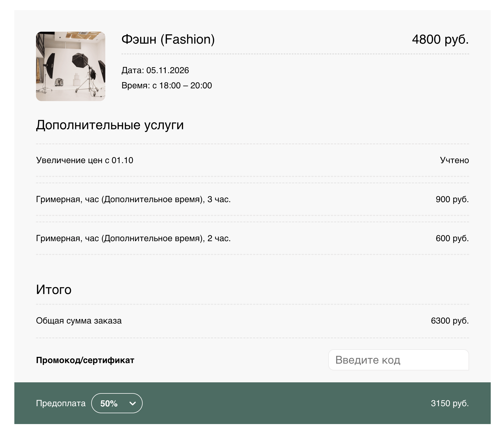Viewport: 504px width, 433px height.
Task: Click the order total "6300 руб."
Action: point(450,321)
